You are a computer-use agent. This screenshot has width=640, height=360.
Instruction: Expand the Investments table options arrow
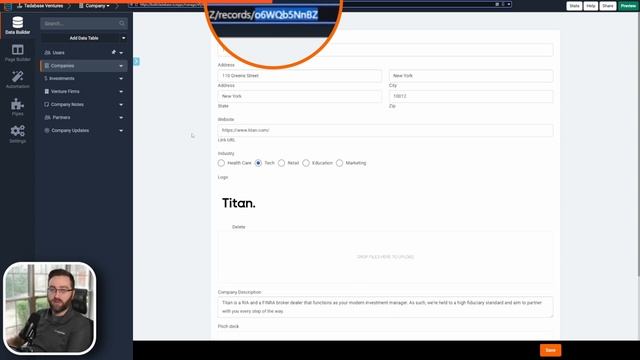pos(121,79)
